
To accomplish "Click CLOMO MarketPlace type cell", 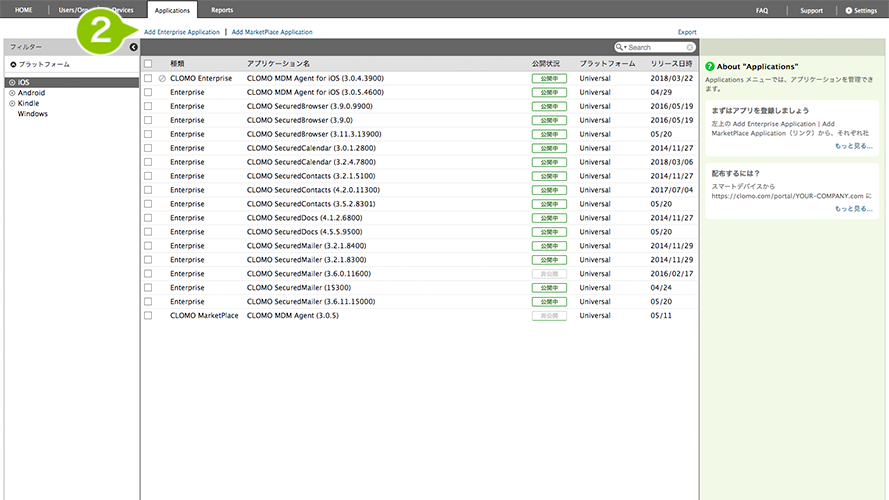I will 204,316.
